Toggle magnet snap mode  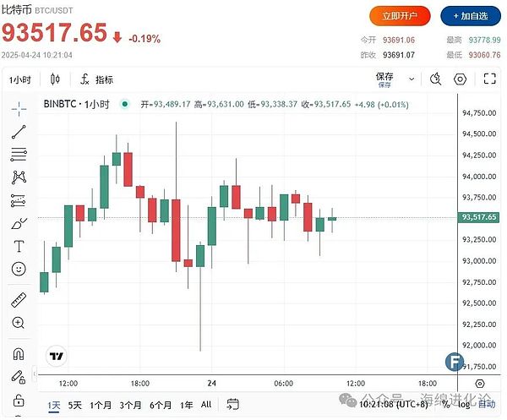(19, 353)
